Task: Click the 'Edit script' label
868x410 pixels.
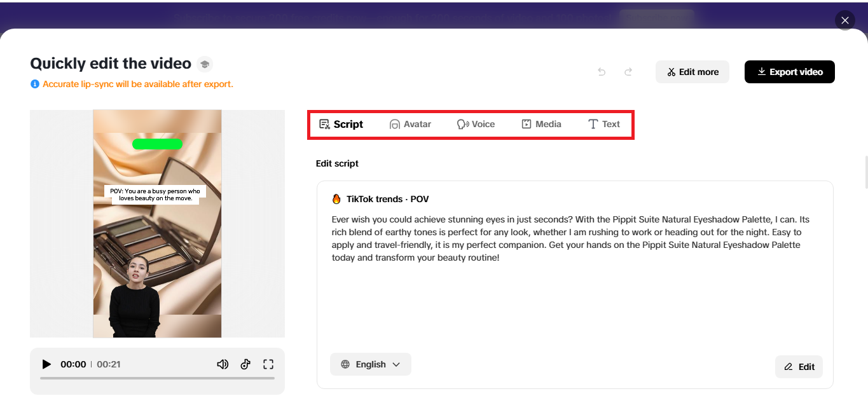Action: click(x=337, y=163)
